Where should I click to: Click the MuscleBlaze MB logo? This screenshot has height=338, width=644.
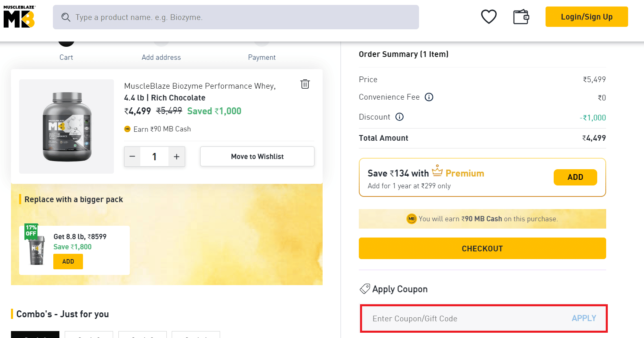point(19,17)
